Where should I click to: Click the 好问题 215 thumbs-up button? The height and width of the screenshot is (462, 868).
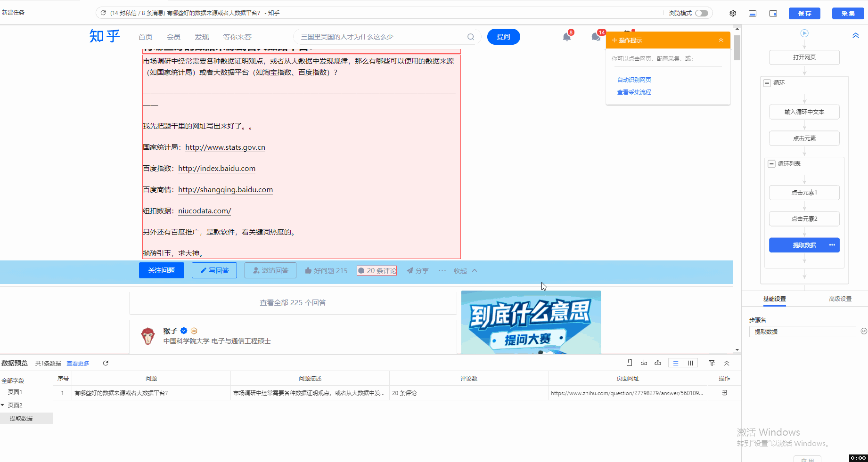tap(326, 271)
